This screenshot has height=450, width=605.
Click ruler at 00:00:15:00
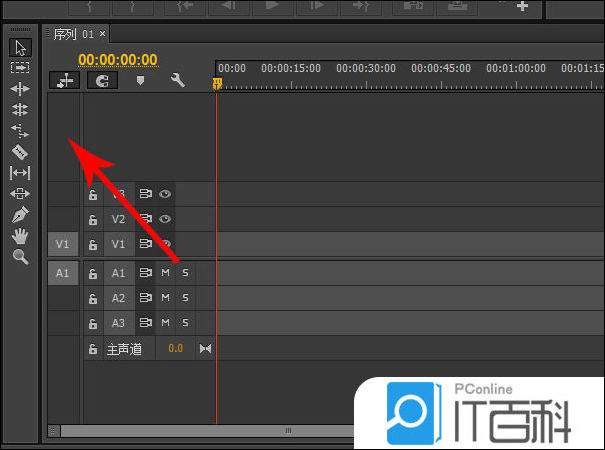[x=291, y=69]
